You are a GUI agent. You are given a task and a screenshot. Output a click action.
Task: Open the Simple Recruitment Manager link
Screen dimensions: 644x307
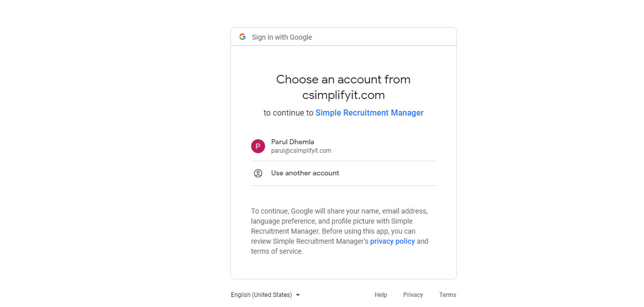click(x=369, y=113)
